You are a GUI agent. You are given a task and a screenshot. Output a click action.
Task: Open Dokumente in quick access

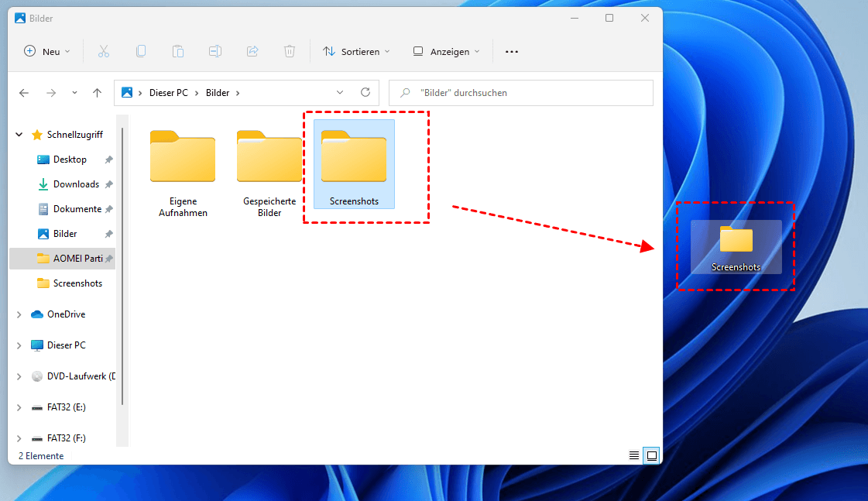tap(77, 209)
